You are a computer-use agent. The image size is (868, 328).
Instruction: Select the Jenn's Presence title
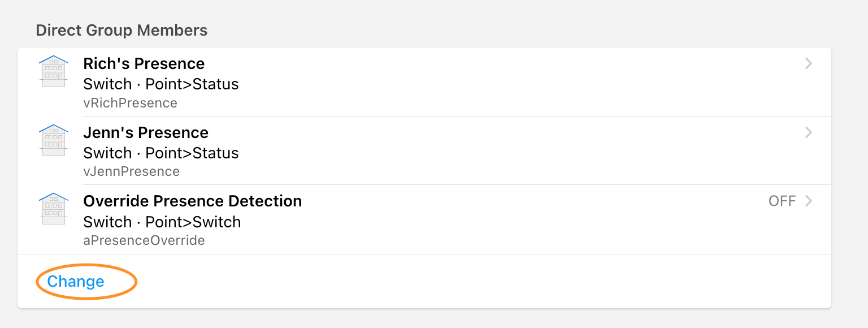point(146,133)
